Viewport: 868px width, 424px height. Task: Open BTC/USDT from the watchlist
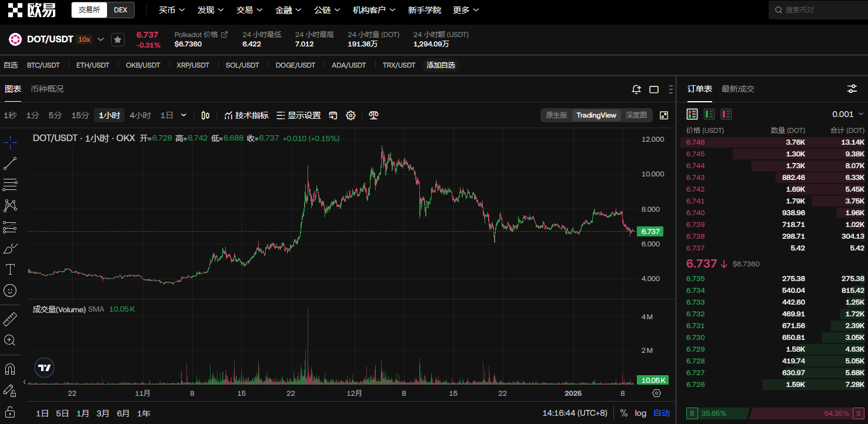[44, 65]
